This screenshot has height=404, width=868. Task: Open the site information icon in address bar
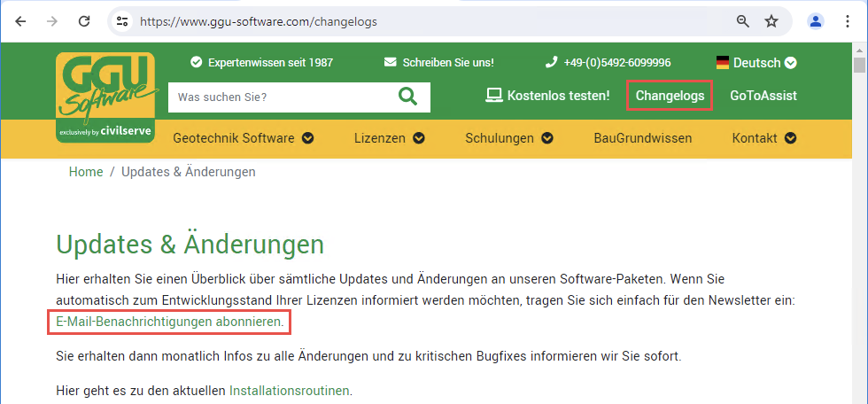pos(123,20)
